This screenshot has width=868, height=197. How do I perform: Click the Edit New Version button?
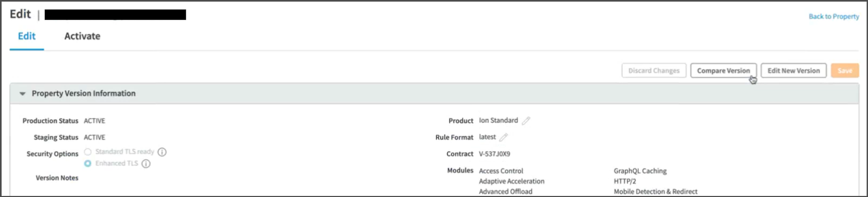793,70
